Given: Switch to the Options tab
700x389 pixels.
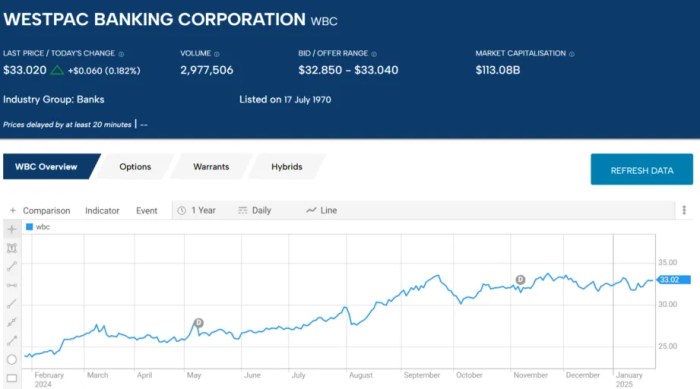Looking at the screenshot, I should coord(135,167).
